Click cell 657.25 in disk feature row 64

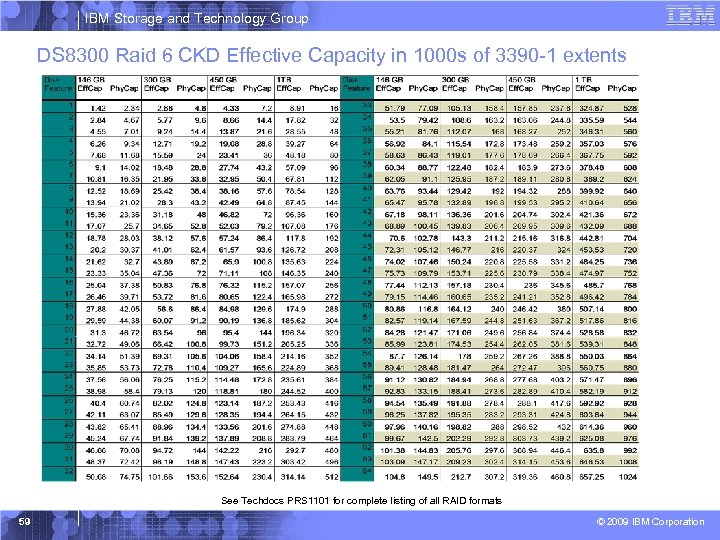point(592,477)
